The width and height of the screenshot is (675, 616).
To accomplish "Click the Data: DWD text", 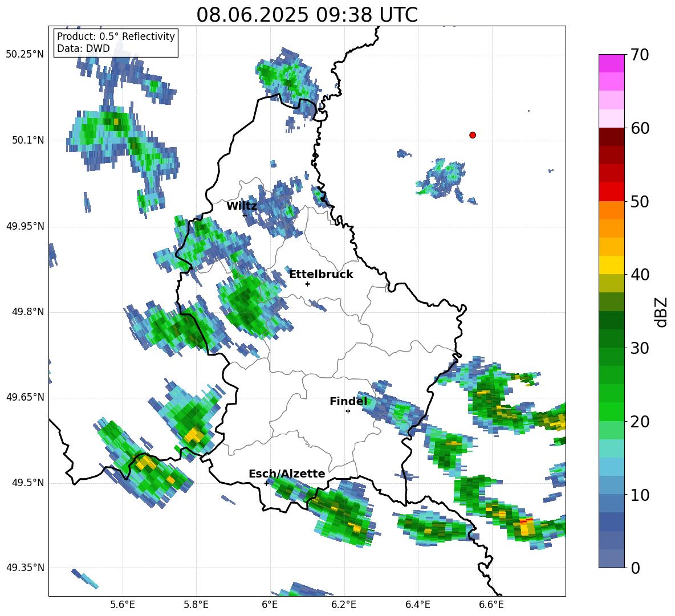I will [x=83, y=48].
